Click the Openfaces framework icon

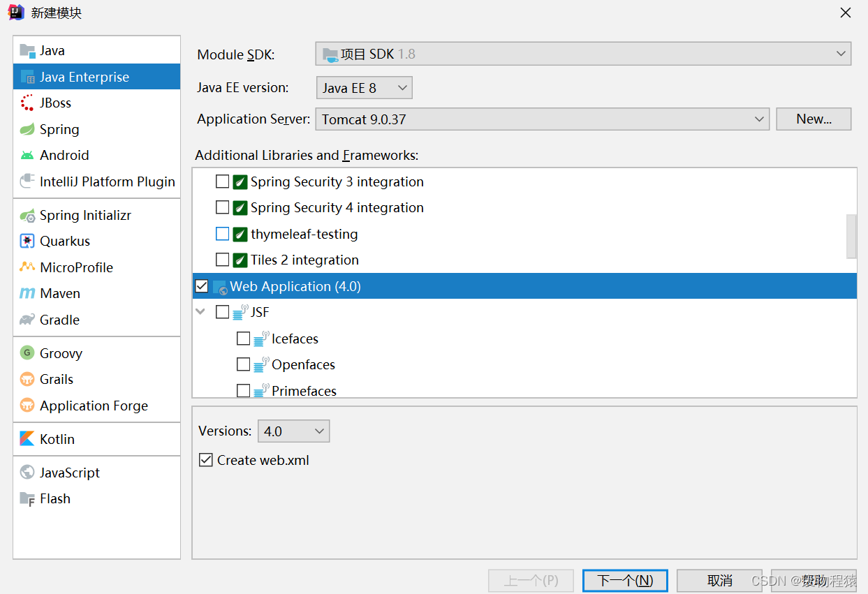261,364
